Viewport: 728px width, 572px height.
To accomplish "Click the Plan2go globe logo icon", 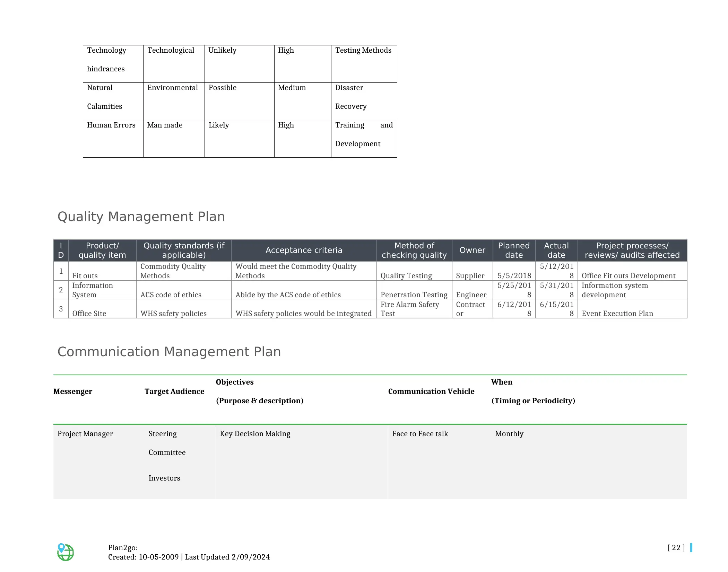I will (x=65, y=552).
